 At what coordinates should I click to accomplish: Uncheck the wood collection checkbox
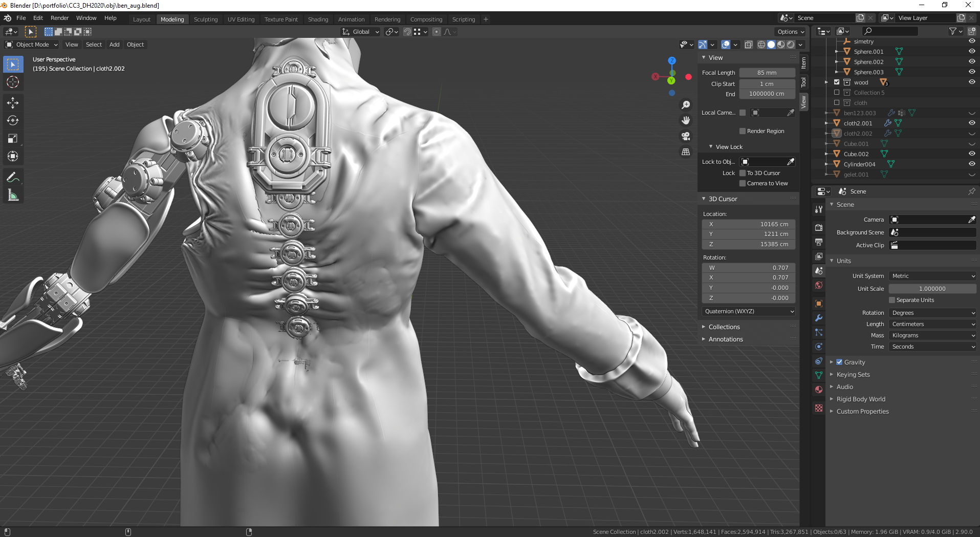(837, 82)
